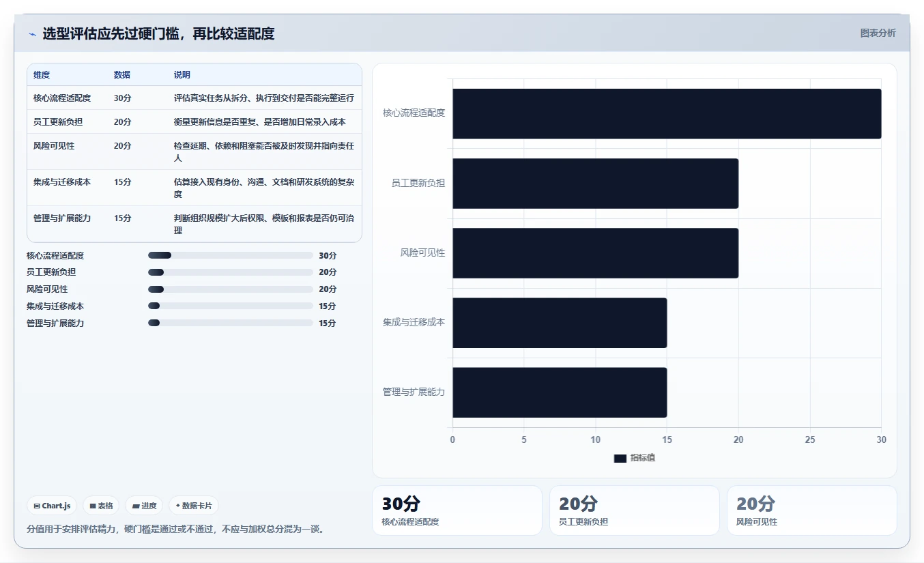Click the chart bar for 员工更新负担

tap(596, 184)
